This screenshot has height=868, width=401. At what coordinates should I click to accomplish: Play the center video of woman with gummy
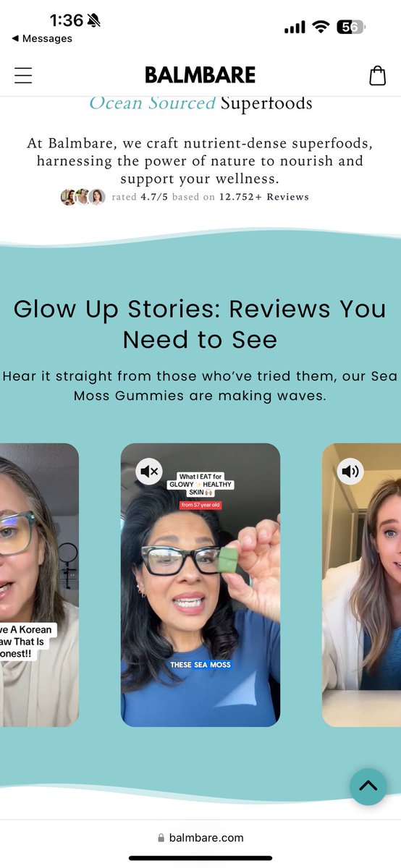200,585
